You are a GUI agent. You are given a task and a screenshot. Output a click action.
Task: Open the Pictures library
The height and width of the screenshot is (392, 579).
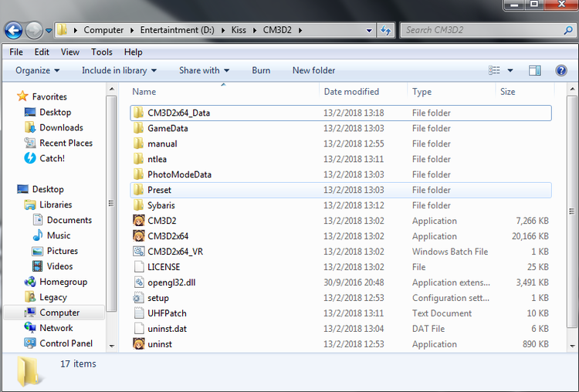[63, 251]
